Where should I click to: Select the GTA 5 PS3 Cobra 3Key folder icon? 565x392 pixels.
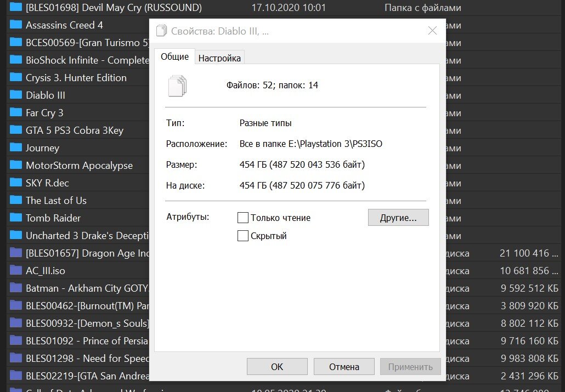15,130
